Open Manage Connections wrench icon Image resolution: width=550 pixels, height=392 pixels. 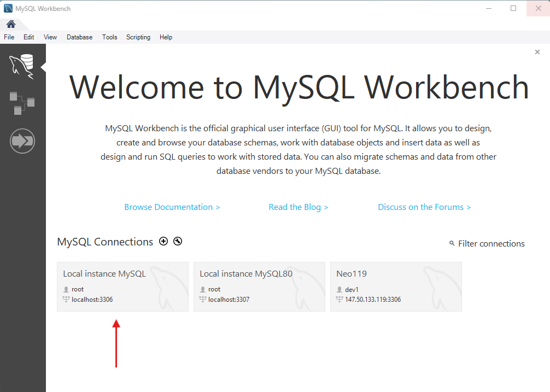pyautogui.click(x=178, y=242)
